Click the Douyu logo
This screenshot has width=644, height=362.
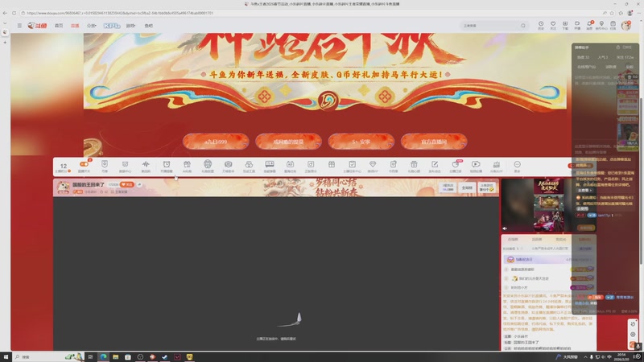coord(37,26)
